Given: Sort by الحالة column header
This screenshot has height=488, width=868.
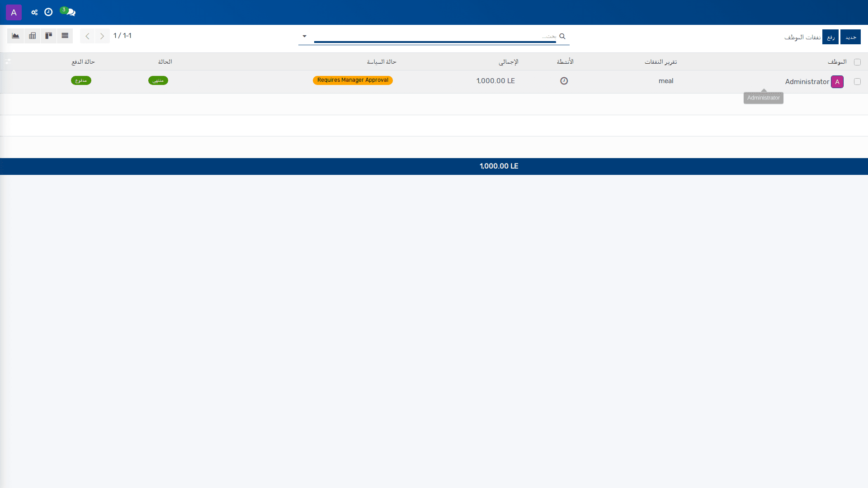Looking at the screenshot, I should pyautogui.click(x=165, y=62).
